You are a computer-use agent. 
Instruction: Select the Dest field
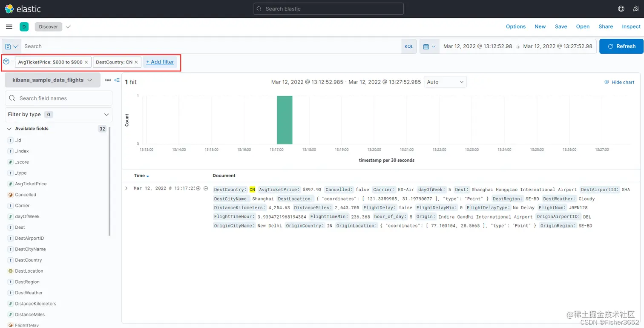(20, 227)
